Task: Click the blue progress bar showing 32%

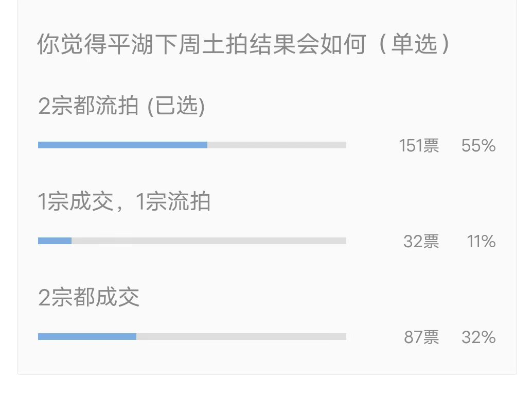Action: (87, 337)
